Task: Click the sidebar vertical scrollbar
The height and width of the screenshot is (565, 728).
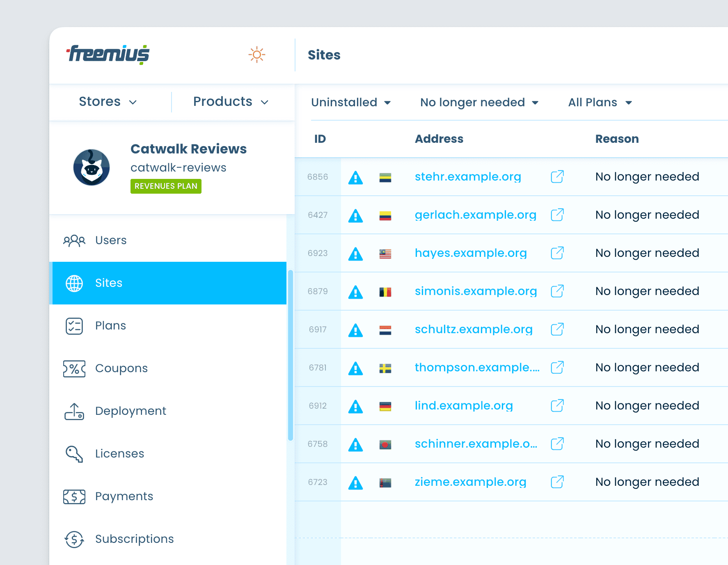Action: (291, 355)
